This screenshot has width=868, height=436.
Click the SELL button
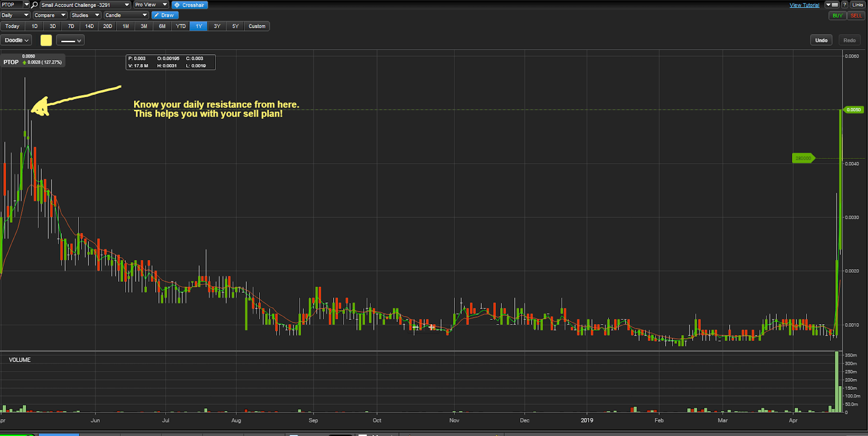click(856, 15)
